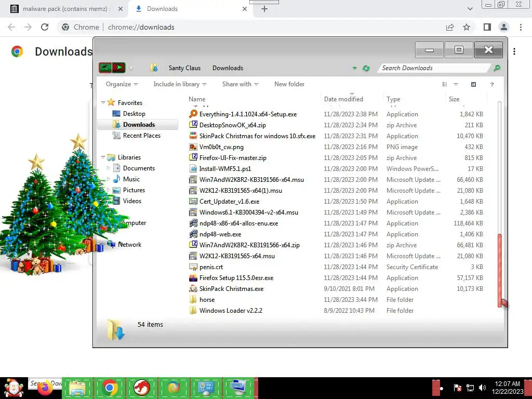Sort by Type column header
532x399 pixels.
click(x=393, y=99)
